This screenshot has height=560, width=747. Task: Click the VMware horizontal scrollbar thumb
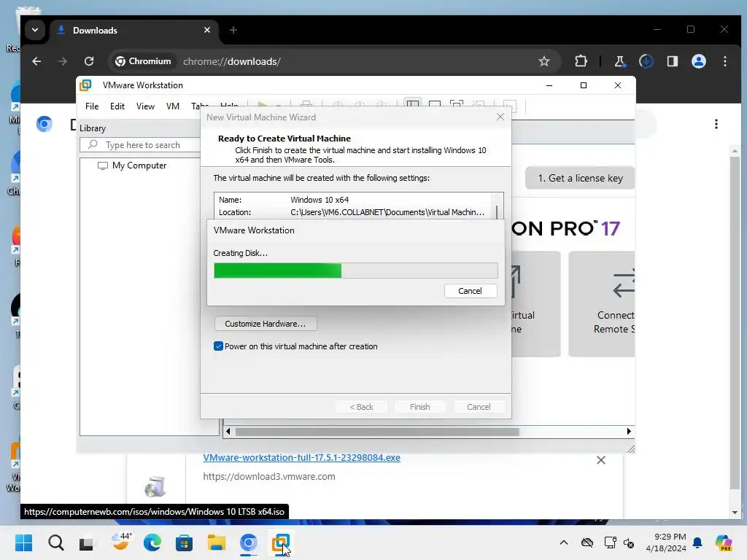pyautogui.click(x=377, y=432)
